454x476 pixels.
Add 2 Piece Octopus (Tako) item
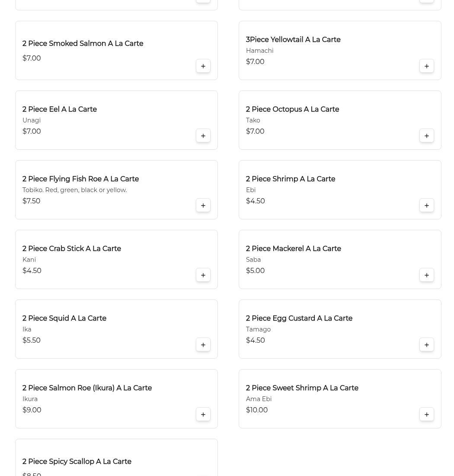point(426,136)
